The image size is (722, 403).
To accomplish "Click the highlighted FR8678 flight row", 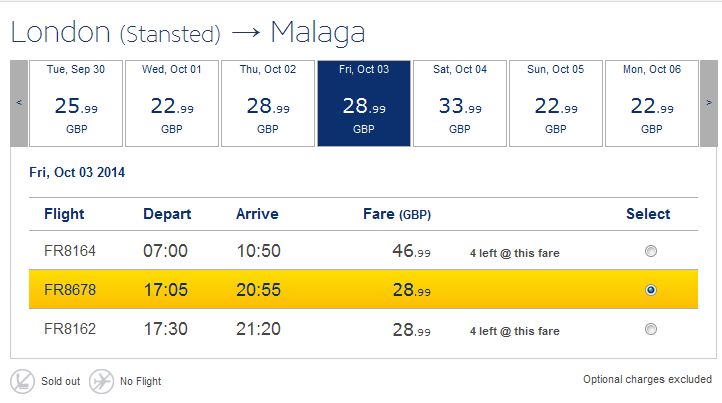I will [x=363, y=289].
